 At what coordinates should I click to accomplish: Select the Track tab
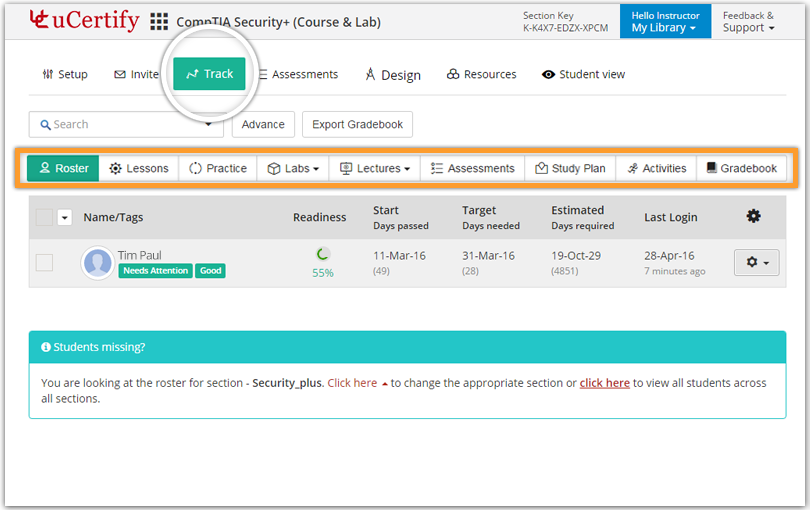(209, 74)
